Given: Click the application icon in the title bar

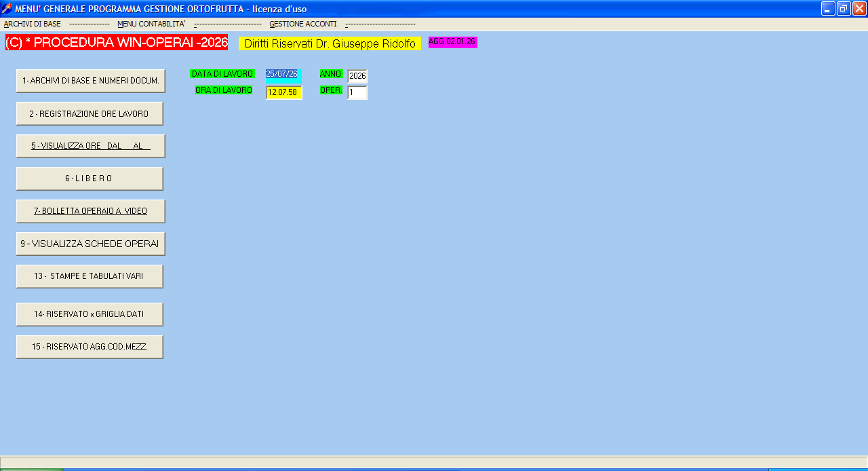Looking at the screenshot, I should [x=7, y=8].
